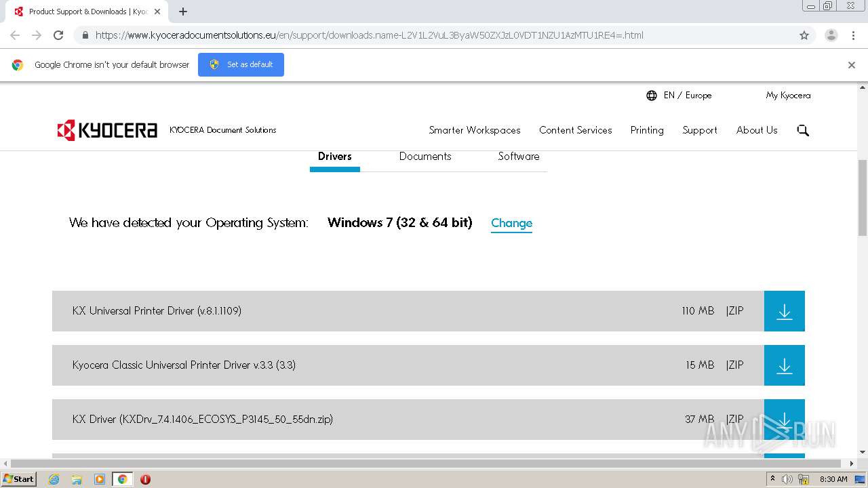Open the Start menu
868x488 pixels.
[x=18, y=479]
